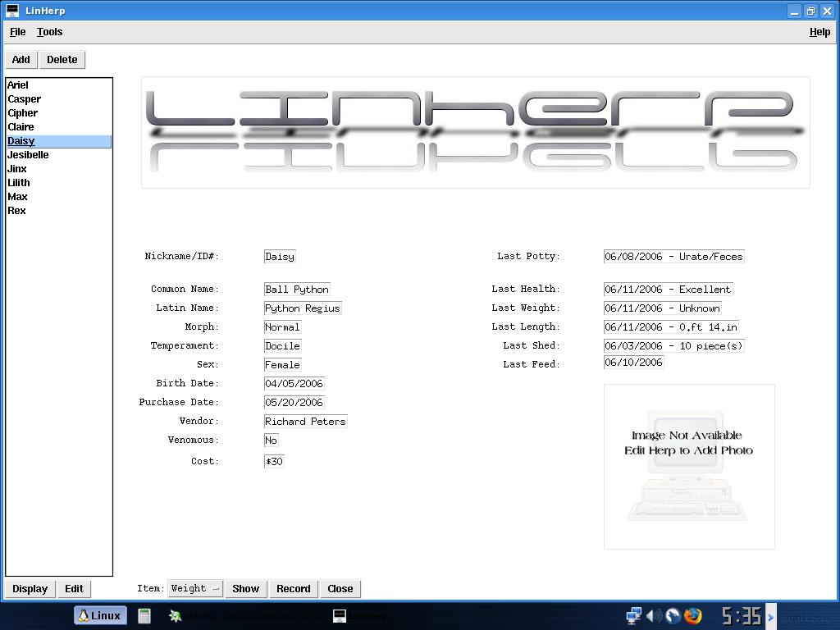Click the Add button
The width and height of the screenshot is (840, 630).
[21, 59]
